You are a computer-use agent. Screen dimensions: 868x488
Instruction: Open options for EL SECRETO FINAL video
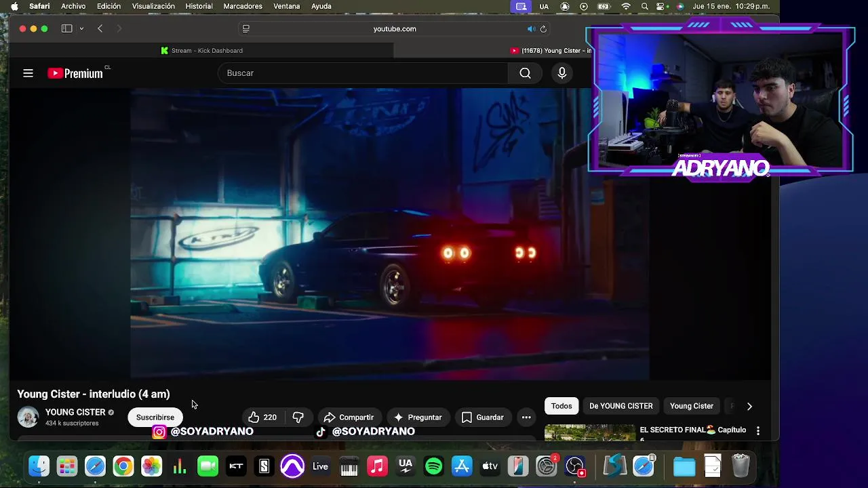[758, 430]
